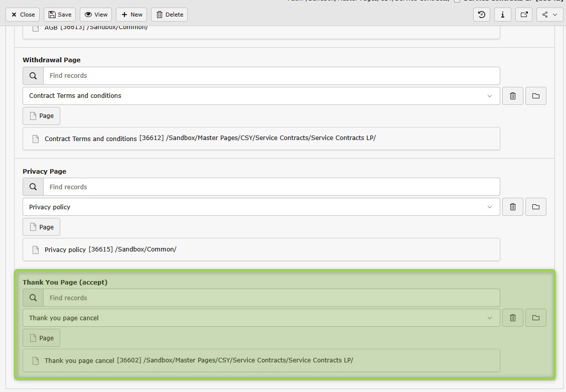This screenshot has height=392, width=566.
Task: Click trash icon for Thank You Page
Action: click(512, 318)
